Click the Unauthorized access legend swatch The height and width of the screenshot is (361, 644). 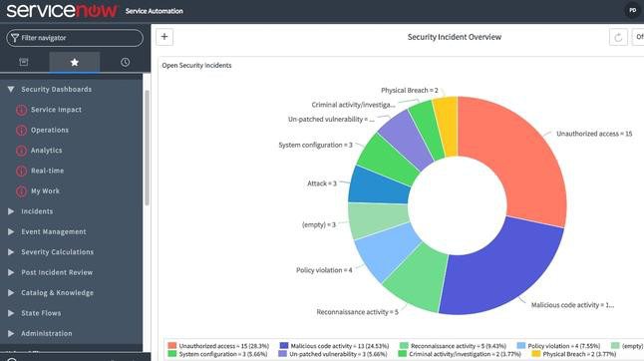pos(172,346)
